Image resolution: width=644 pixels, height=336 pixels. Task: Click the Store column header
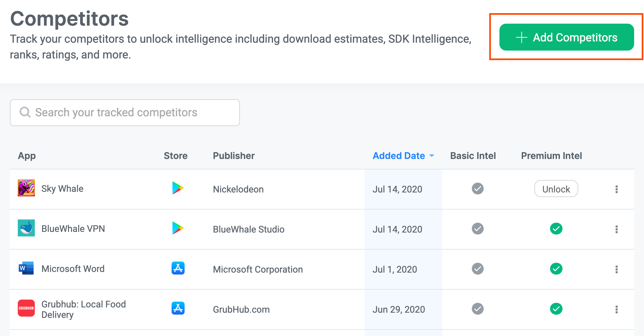176,156
